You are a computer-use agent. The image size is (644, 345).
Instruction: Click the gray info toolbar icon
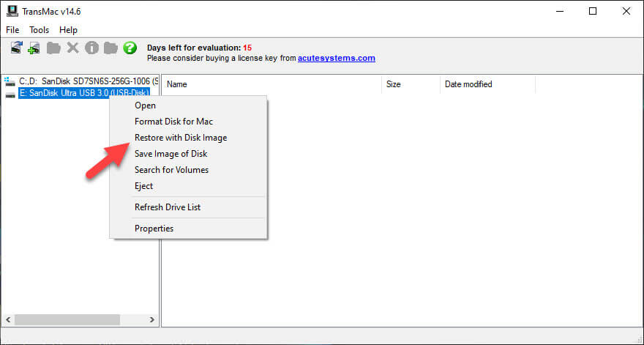(91, 48)
